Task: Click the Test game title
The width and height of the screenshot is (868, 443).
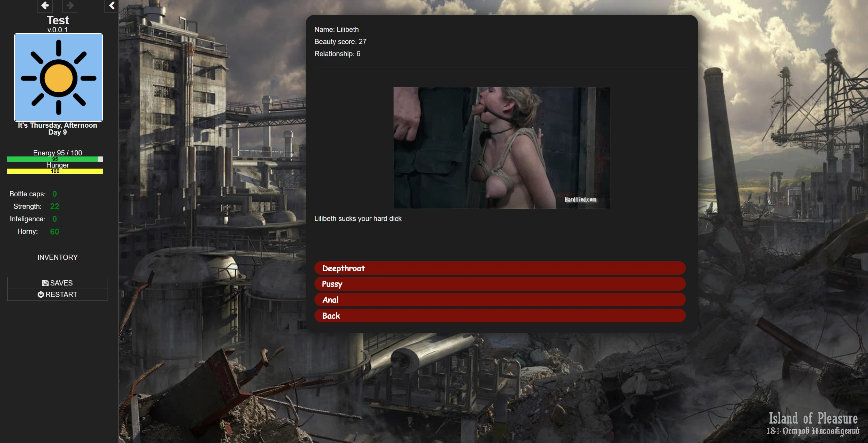Action: tap(58, 20)
